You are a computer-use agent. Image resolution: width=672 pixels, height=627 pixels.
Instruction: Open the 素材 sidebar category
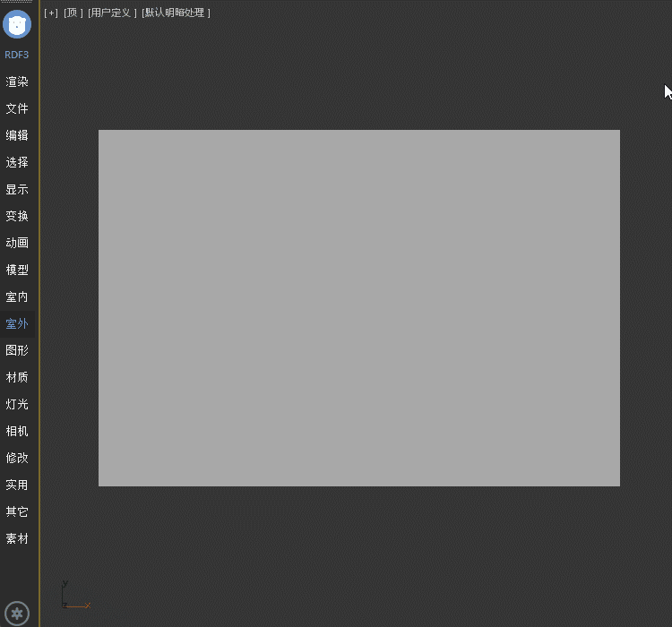17,538
